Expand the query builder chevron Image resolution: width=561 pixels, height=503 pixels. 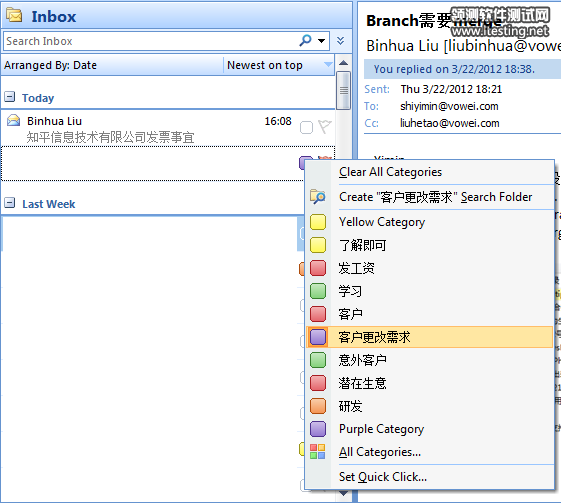(x=340, y=40)
